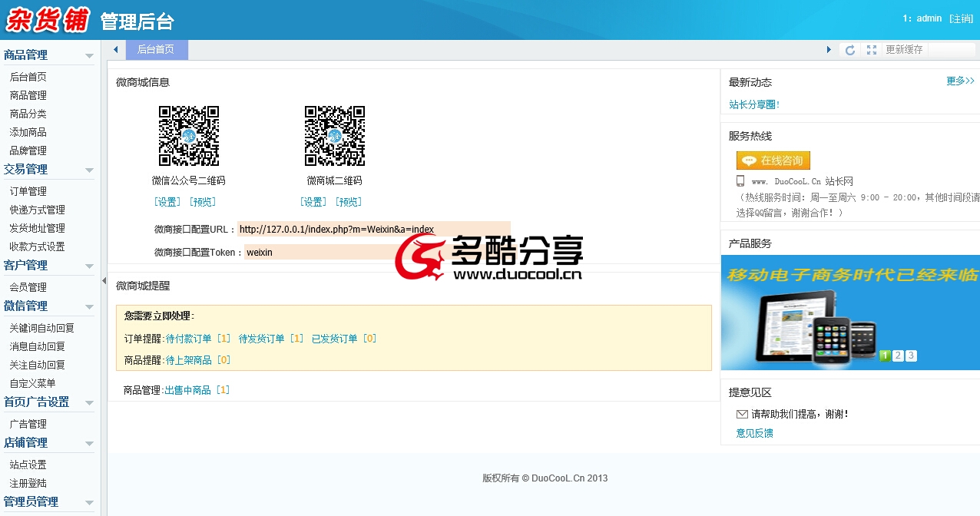Click the refresh icon in the tab bar
This screenshot has height=516, width=980.
(850, 50)
